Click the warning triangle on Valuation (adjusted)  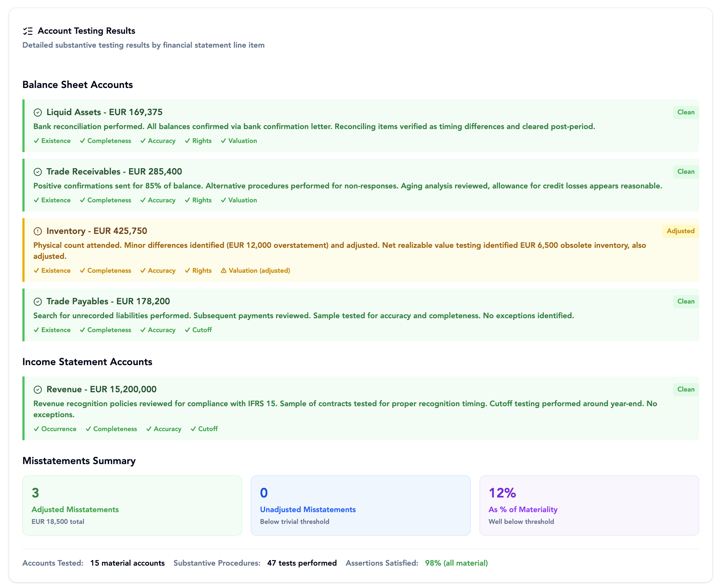click(223, 271)
